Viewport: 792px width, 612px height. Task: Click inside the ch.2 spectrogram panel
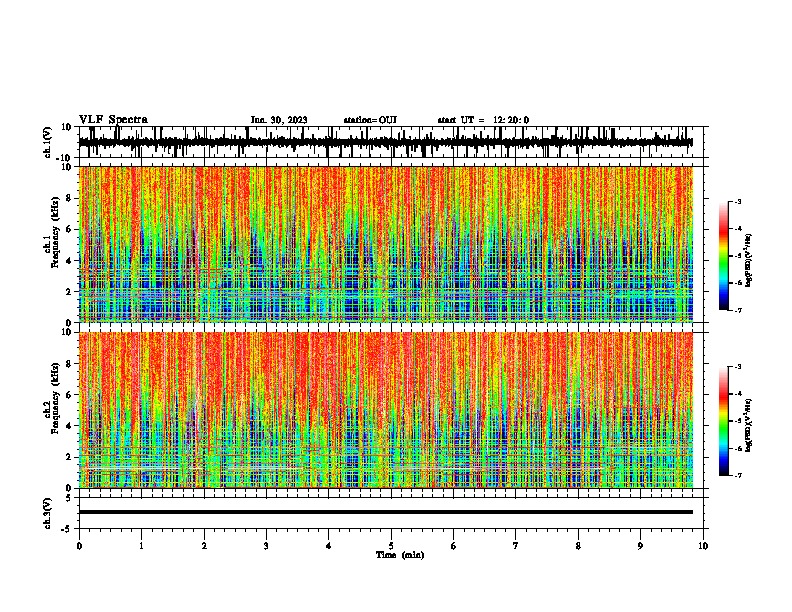[x=386, y=410]
